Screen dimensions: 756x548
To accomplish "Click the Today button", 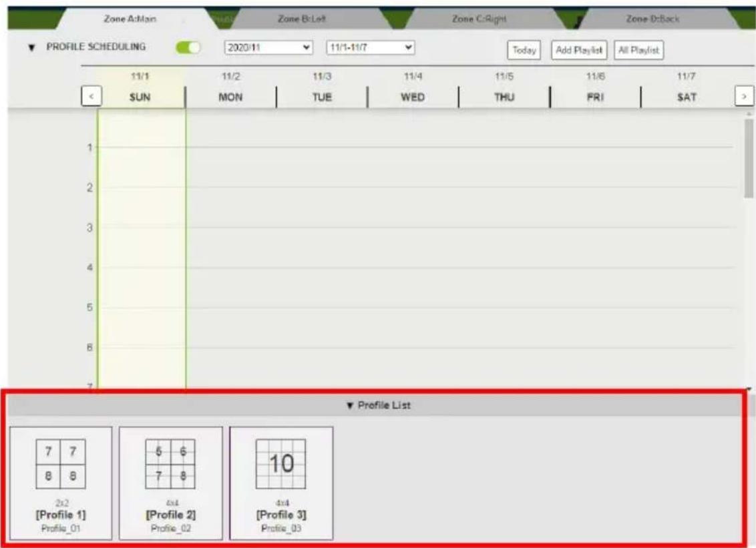I will pyautogui.click(x=524, y=50).
